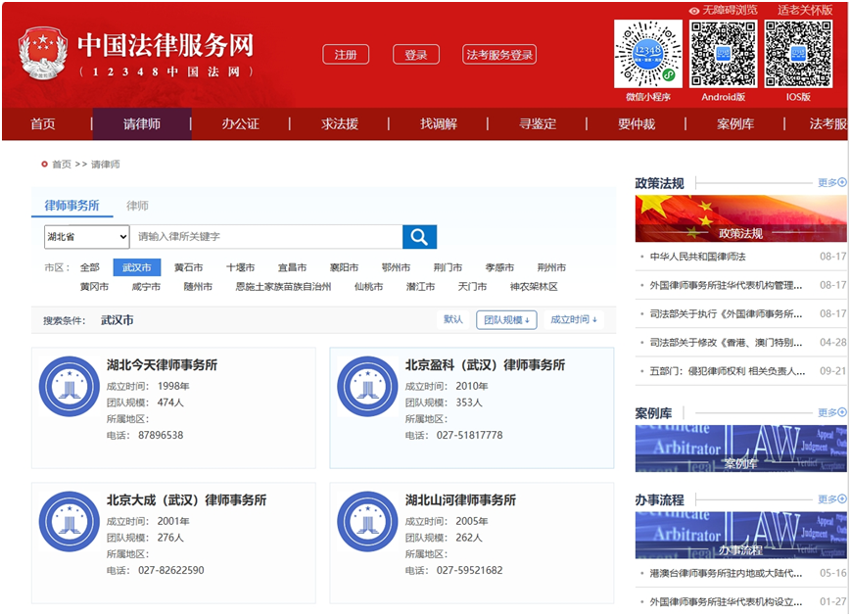Click the IOS版 QR code
The width and height of the screenshot is (851, 616).
tap(798, 54)
